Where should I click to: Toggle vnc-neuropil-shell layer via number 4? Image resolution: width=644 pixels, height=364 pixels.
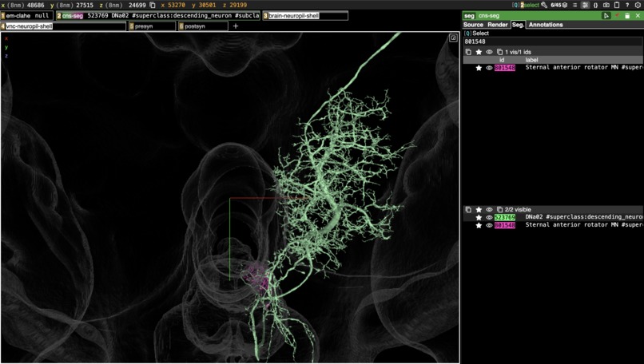[3, 26]
